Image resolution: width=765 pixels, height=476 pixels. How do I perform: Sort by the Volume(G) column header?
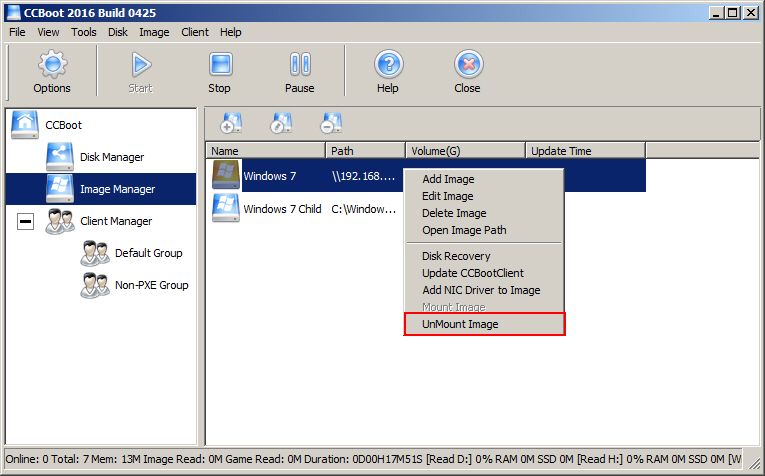coord(466,151)
